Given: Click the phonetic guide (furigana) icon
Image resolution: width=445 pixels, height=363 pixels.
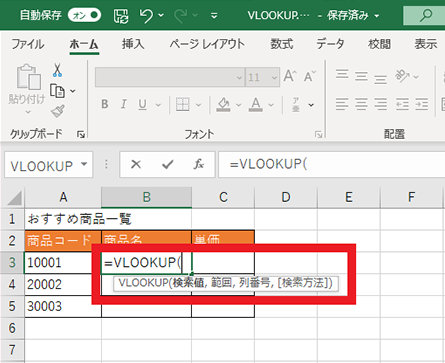Looking at the screenshot, I should [x=296, y=104].
